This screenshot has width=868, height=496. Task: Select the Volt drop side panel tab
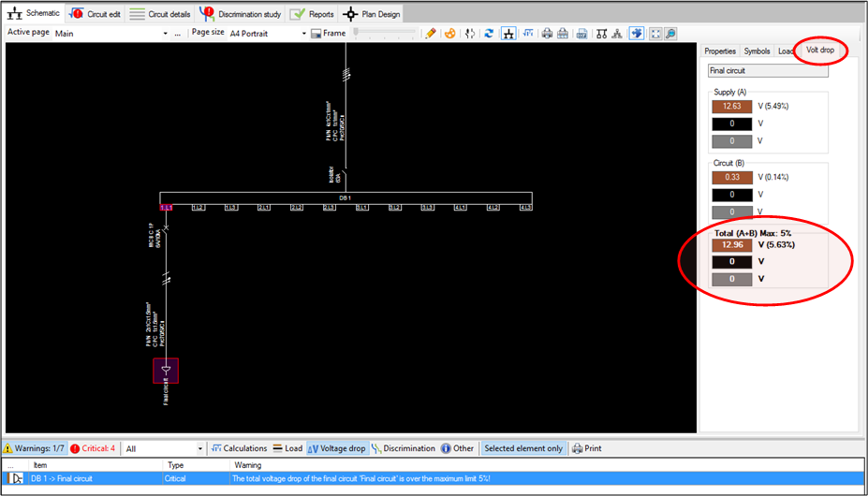pos(819,50)
